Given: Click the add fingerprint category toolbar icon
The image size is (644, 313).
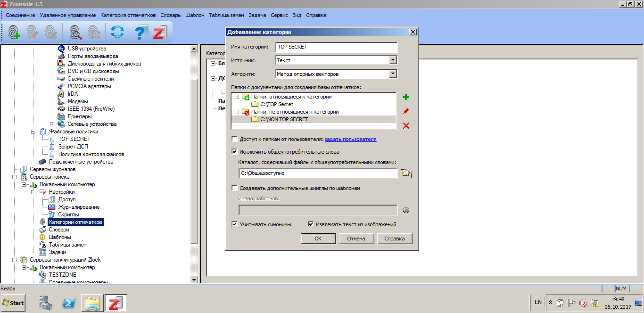Looking at the screenshot, I should click(x=14, y=32).
